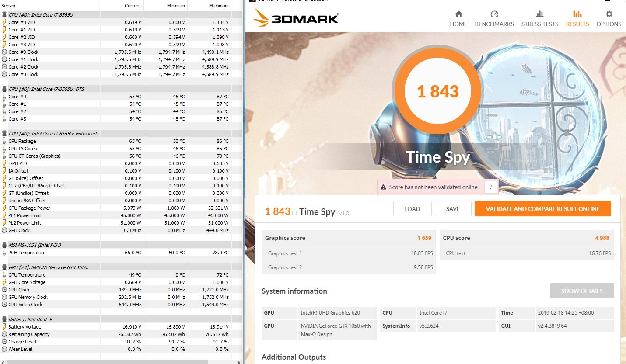Click the 3DMARK logo

(296, 19)
